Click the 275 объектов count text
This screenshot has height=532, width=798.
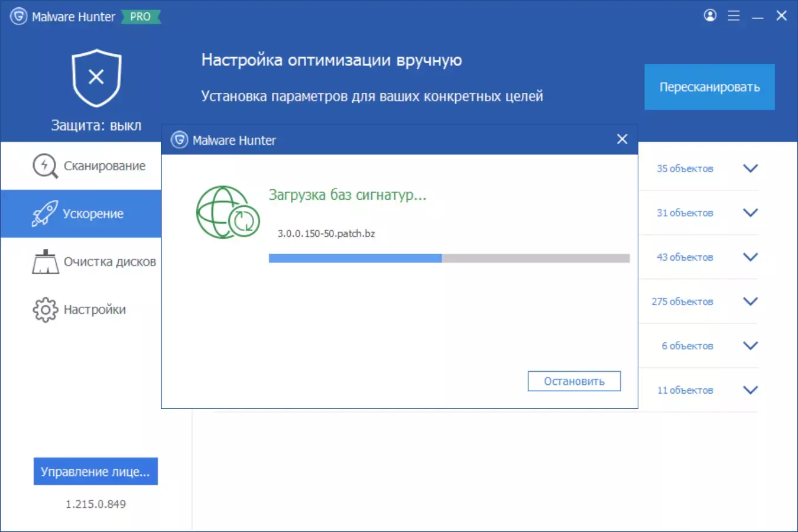(x=683, y=301)
